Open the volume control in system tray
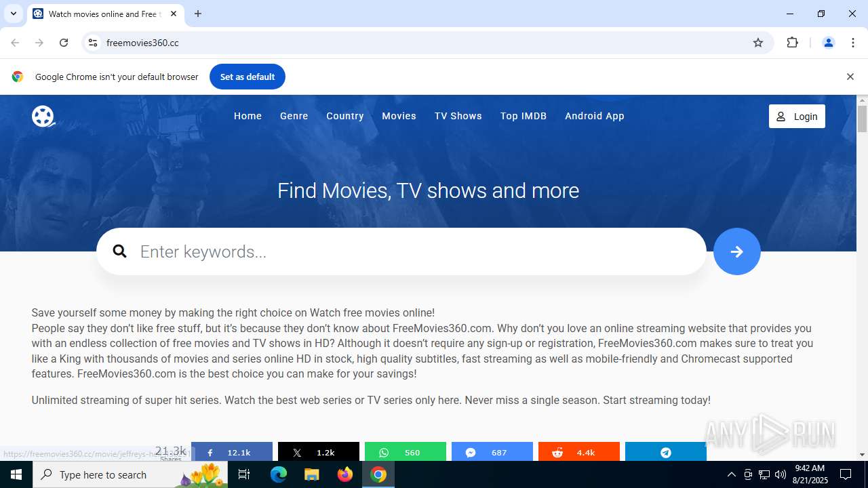Image resolution: width=868 pixels, height=488 pixels. (781, 474)
